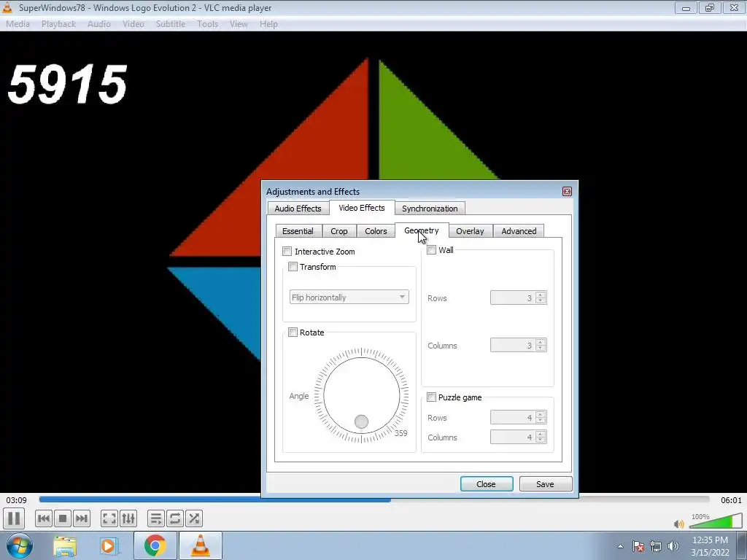747x560 pixels.
Task: Increase Wall Columns spinner value
Action: click(541, 342)
